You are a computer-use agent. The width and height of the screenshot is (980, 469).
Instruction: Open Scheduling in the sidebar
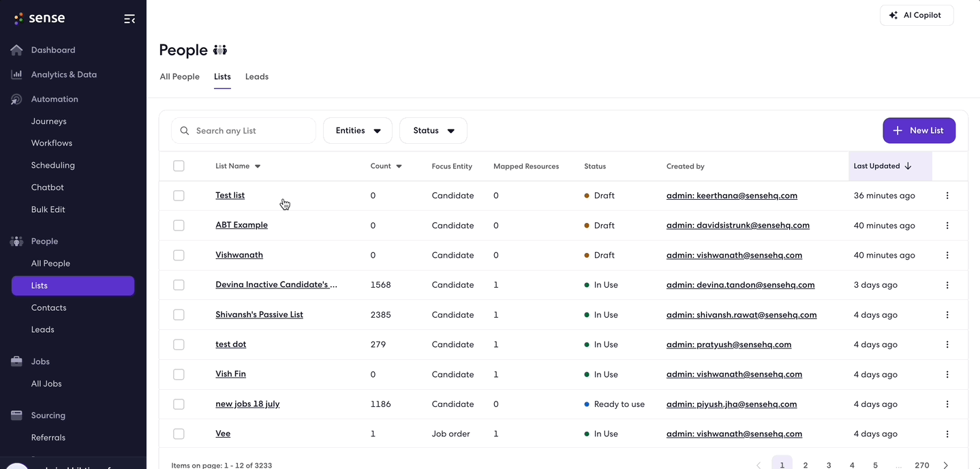click(53, 165)
